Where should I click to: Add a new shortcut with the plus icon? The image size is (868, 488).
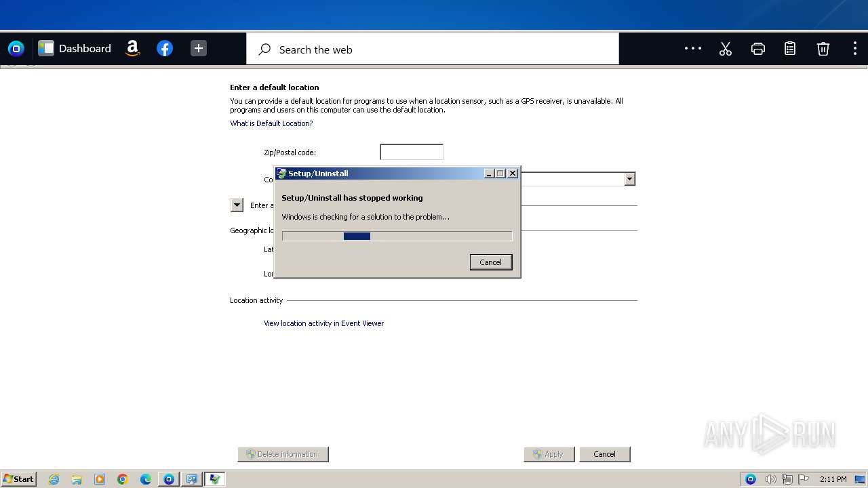tap(199, 48)
